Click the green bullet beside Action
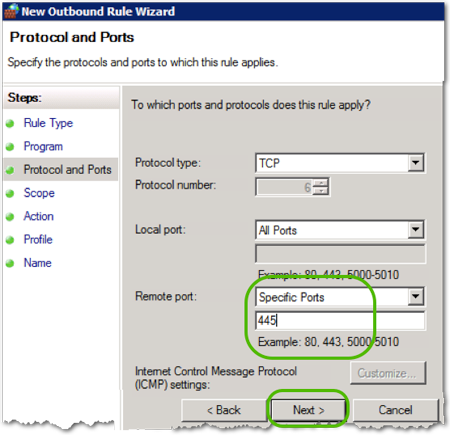The width and height of the screenshot is (450, 435). pos(10,217)
